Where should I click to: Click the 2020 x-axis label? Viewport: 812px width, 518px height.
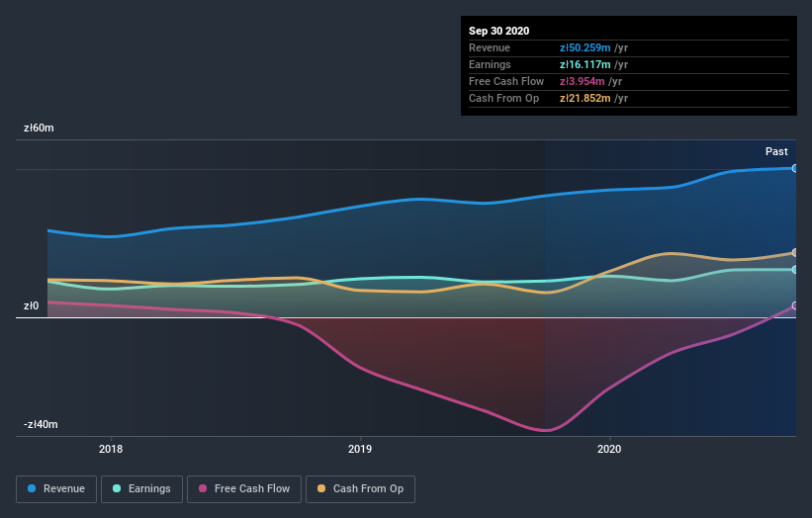coord(609,449)
